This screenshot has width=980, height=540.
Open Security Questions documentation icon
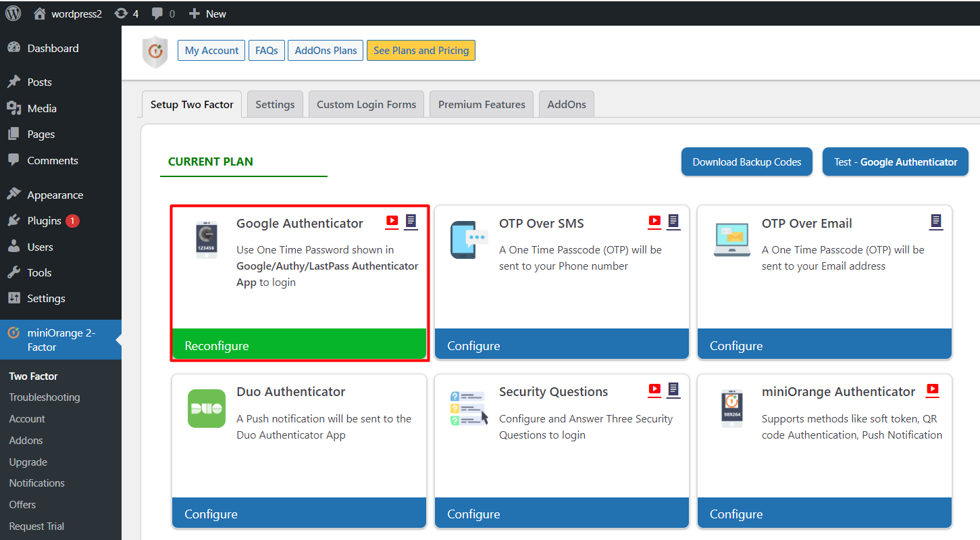[x=673, y=389]
